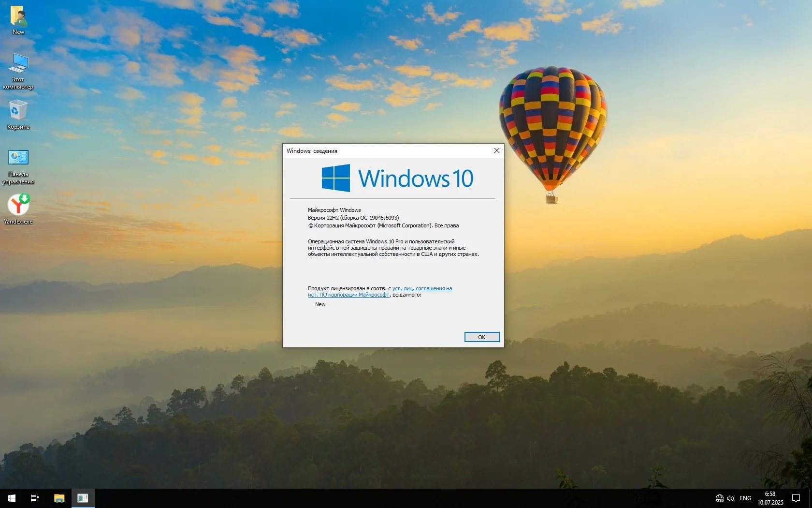Open the Start menu
This screenshot has width=812, height=508.
(11, 498)
